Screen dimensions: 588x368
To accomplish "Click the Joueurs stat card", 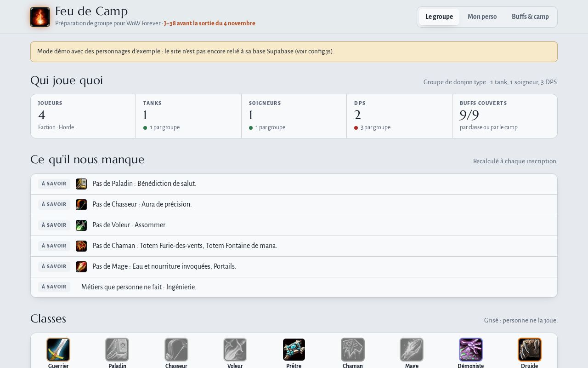I will (83, 116).
